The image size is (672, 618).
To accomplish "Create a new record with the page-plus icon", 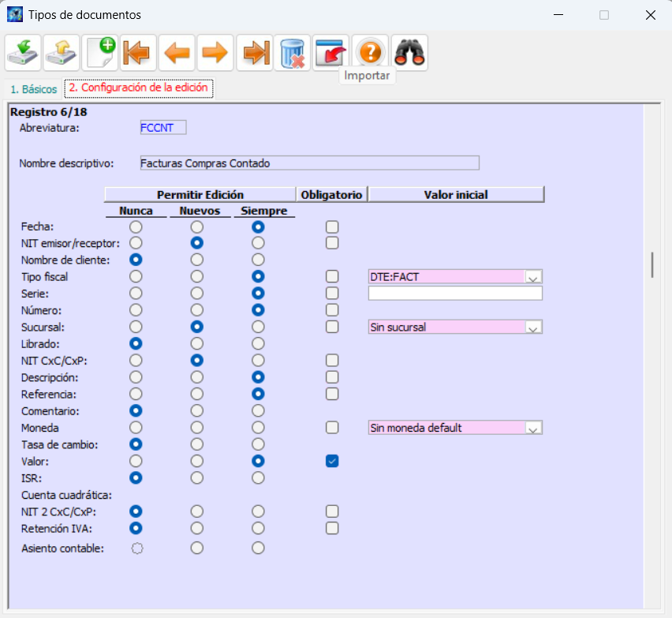I will [100, 53].
